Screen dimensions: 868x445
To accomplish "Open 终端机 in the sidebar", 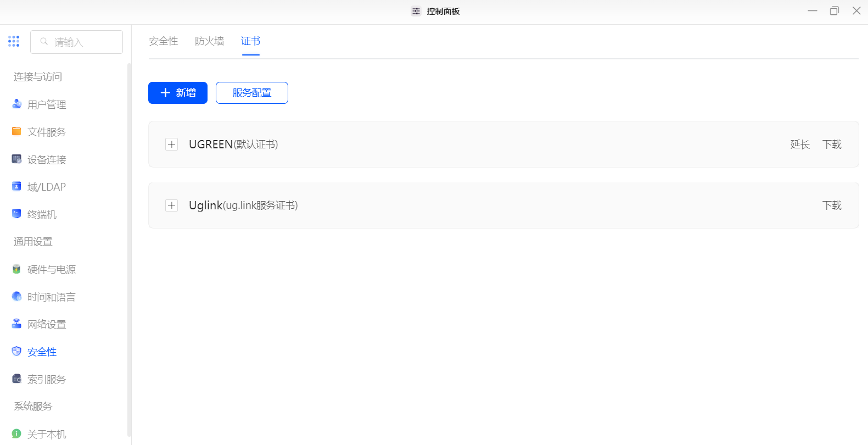I will (42, 214).
